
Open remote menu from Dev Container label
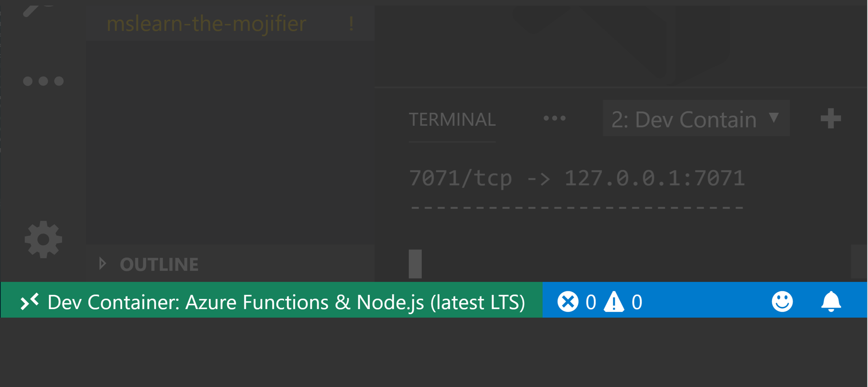pyautogui.click(x=286, y=302)
